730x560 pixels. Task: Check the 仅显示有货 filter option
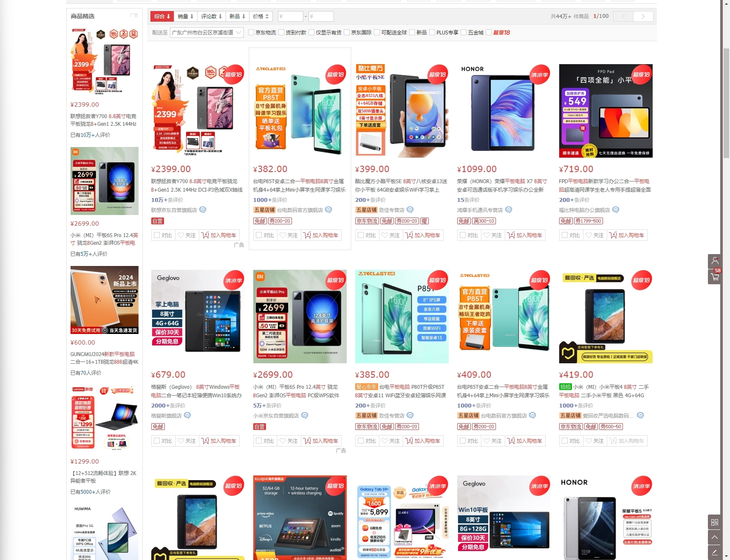point(311,32)
